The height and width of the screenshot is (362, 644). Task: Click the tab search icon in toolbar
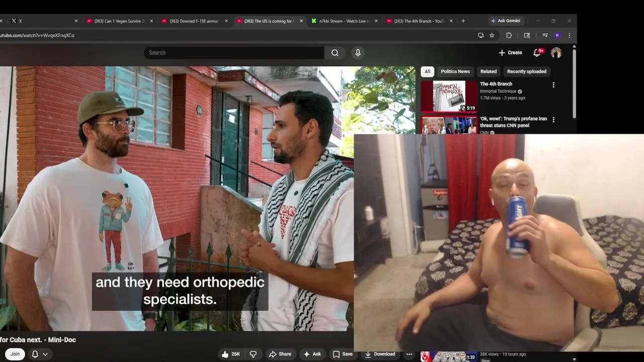(527, 35)
